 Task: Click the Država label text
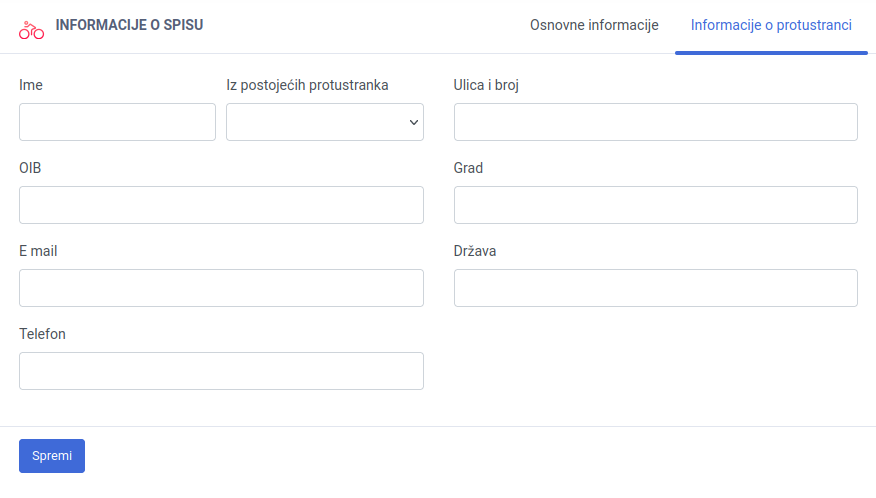[x=475, y=251]
